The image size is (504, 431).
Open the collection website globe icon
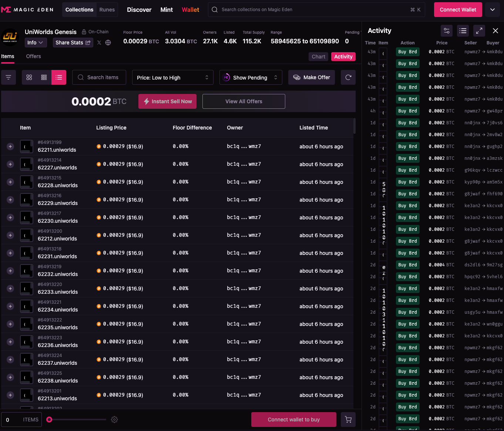coord(108,43)
